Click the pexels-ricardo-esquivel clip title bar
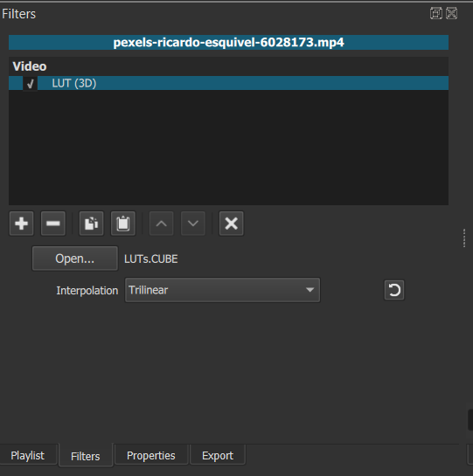 click(228, 43)
